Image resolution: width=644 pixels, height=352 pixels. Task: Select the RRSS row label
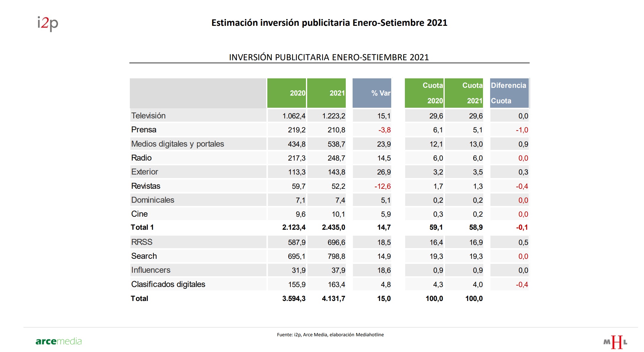point(142,242)
